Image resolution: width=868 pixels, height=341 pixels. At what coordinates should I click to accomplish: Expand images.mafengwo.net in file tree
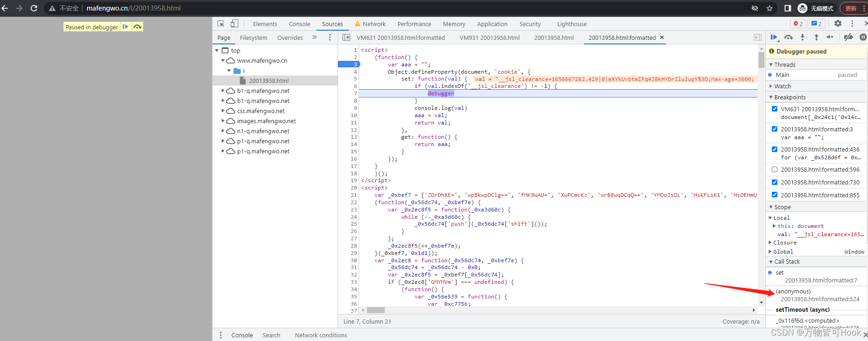point(223,121)
